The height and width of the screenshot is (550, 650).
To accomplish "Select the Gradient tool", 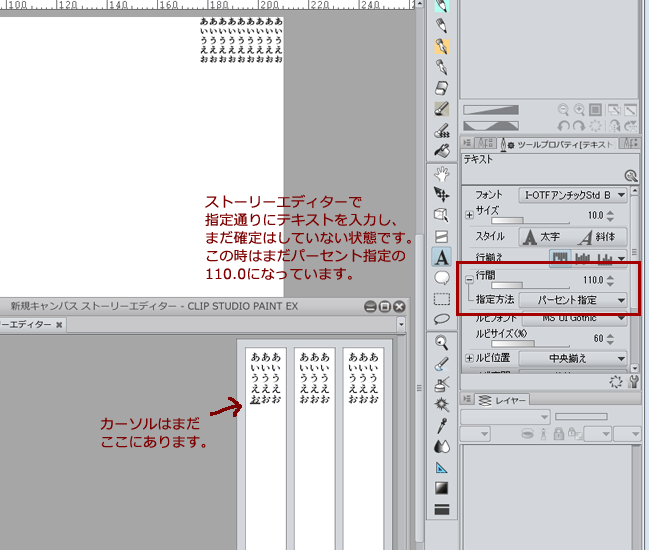I will (442, 488).
